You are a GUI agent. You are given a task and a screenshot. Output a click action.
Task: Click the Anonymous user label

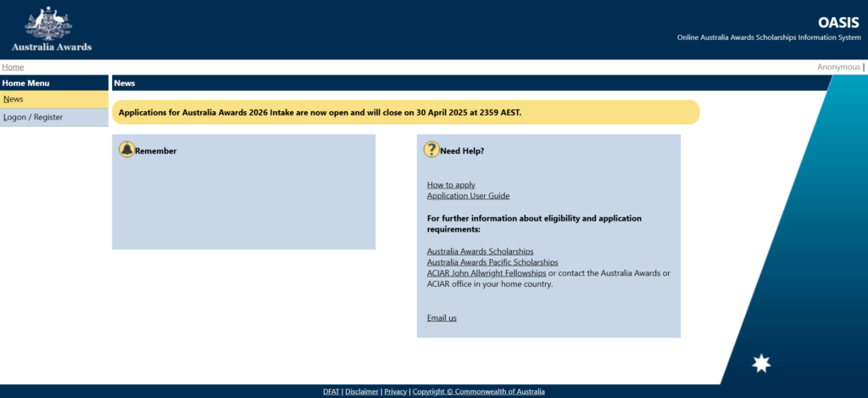tap(838, 67)
